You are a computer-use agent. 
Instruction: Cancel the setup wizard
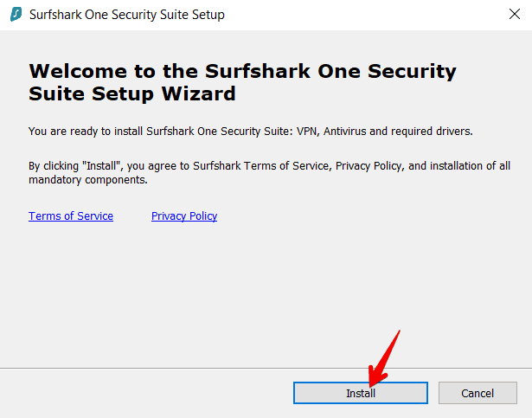(478, 393)
